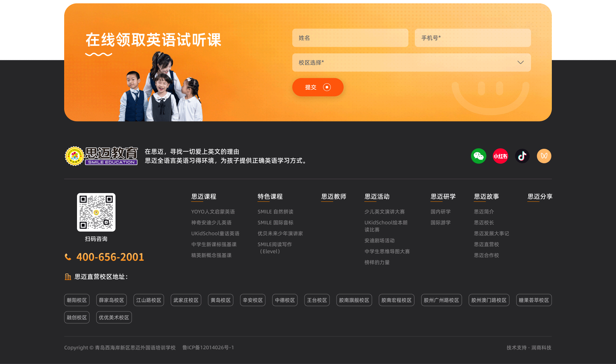Click the orange phone handset icon
The image size is (616, 364).
point(68,257)
